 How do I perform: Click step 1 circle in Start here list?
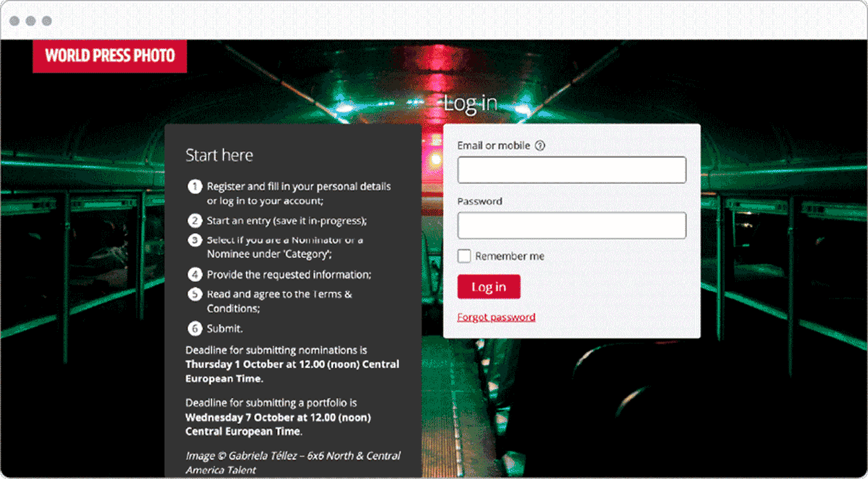(x=194, y=187)
